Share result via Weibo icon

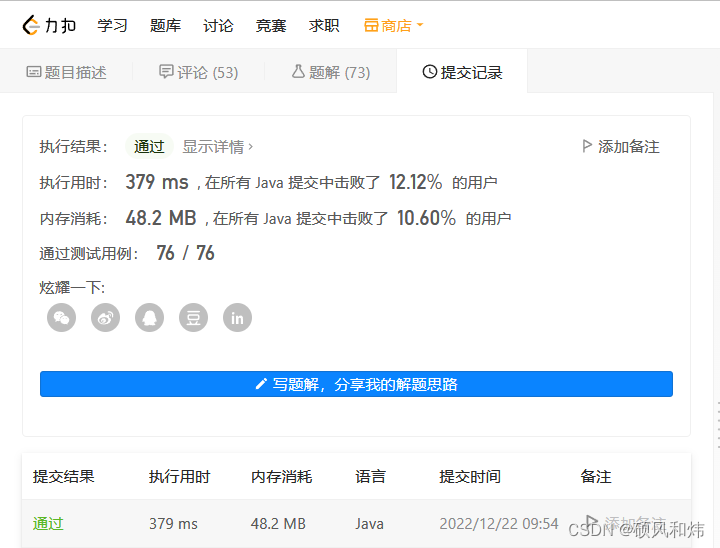click(105, 317)
